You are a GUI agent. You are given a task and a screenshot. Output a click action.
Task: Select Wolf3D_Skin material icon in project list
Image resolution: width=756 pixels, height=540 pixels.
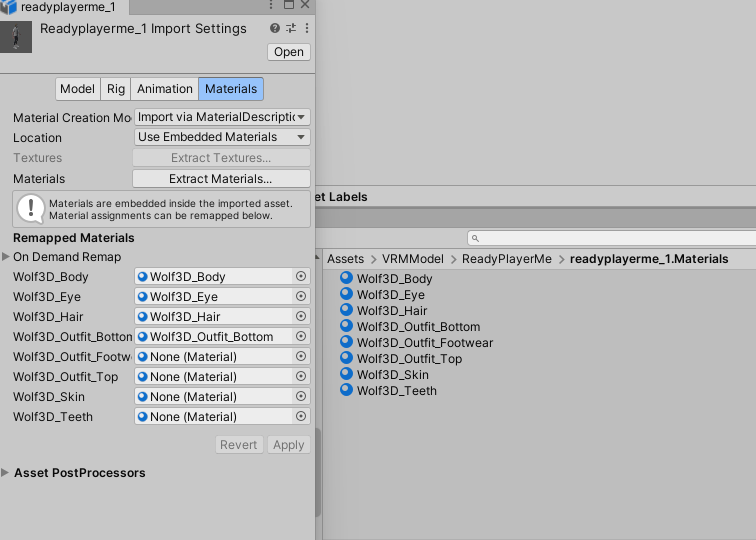(x=346, y=373)
